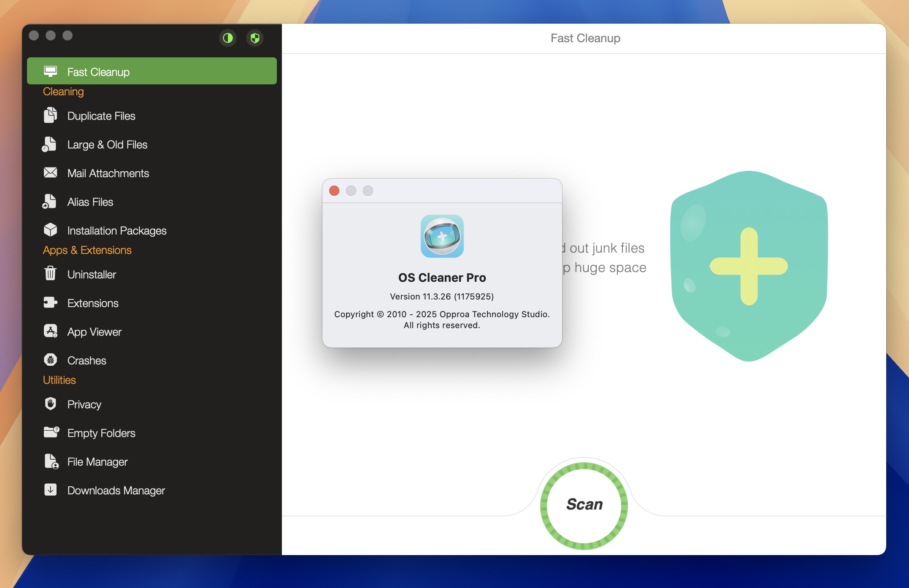Select the Uninstaller icon
Screen dimensions: 909x588
click(x=51, y=273)
